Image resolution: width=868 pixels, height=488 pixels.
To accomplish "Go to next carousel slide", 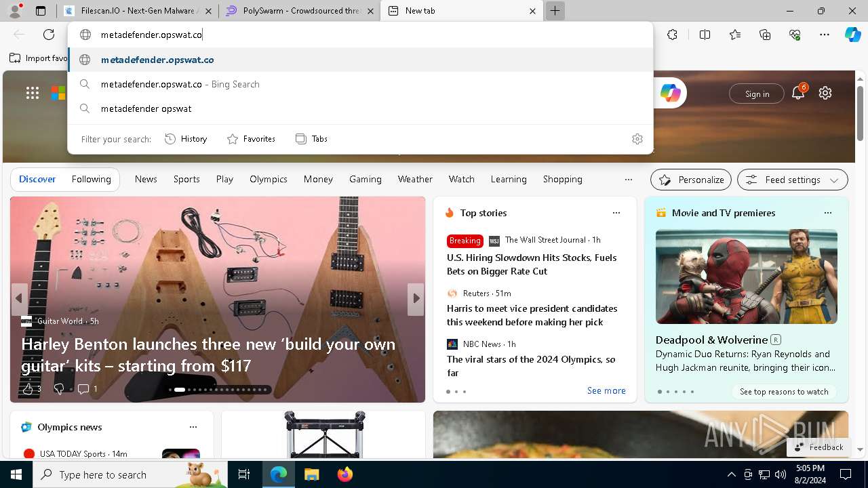I will 416,298.
